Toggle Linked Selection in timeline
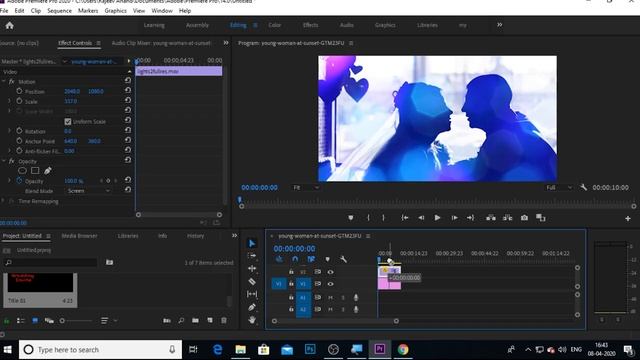640x360 pixels. 311,259
